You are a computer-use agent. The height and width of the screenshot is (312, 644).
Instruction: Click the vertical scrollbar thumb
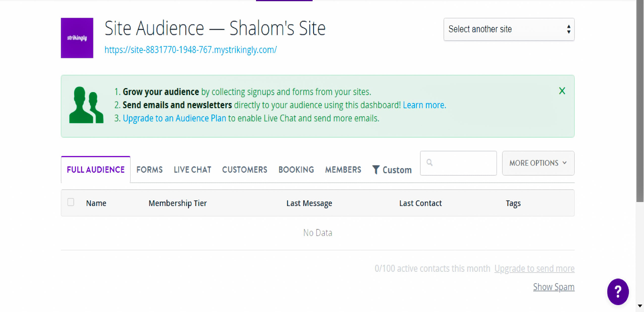coord(640,101)
